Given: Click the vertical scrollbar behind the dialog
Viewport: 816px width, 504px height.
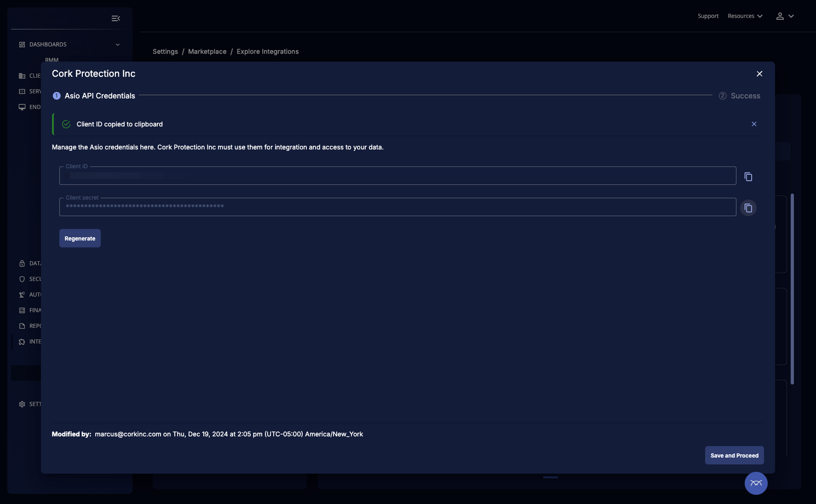Looking at the screenshot, I should pos(792,289).
